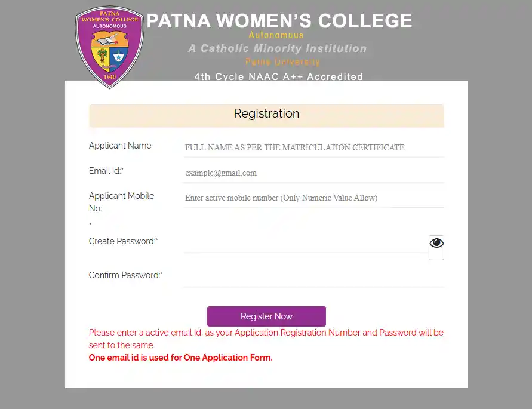This screenshot has width=532, height=409.
Task: Click the One Application Form bold notice
Action: click(x=180, y=358)
